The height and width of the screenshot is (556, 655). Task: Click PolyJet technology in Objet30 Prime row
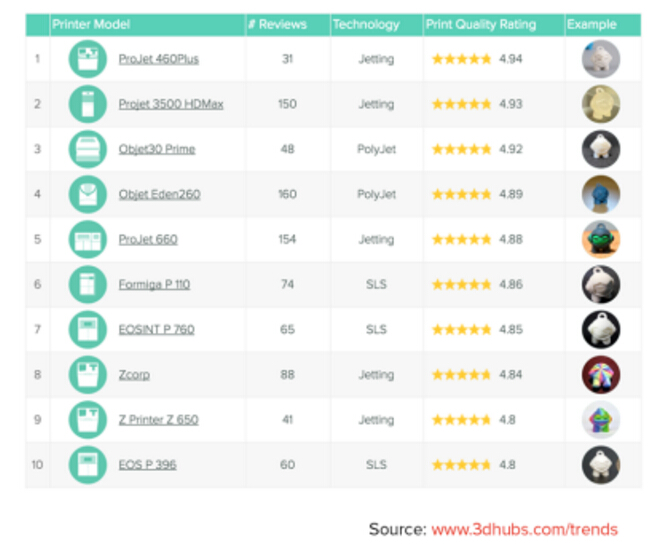coord(376,149)
